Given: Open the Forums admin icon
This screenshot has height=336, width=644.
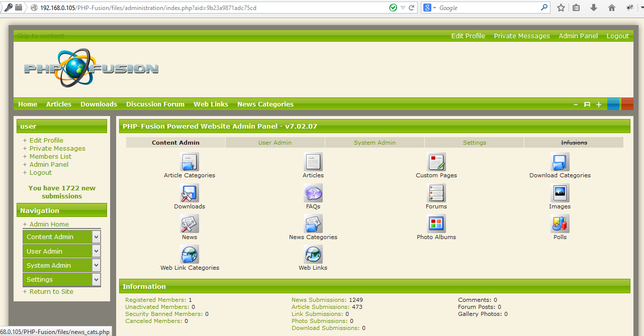Looking at the screenshot, I should click(436, 193).
